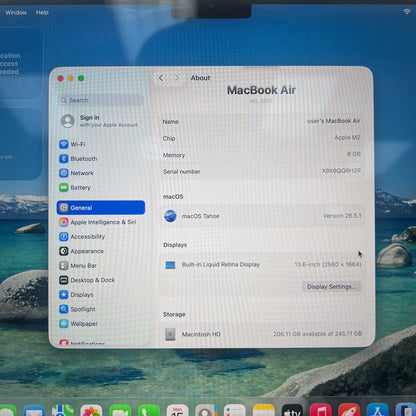Go back with the left chevron
The width and height of the screenshot is (416, 416).
pyautogui.click(x=161, y=78)
